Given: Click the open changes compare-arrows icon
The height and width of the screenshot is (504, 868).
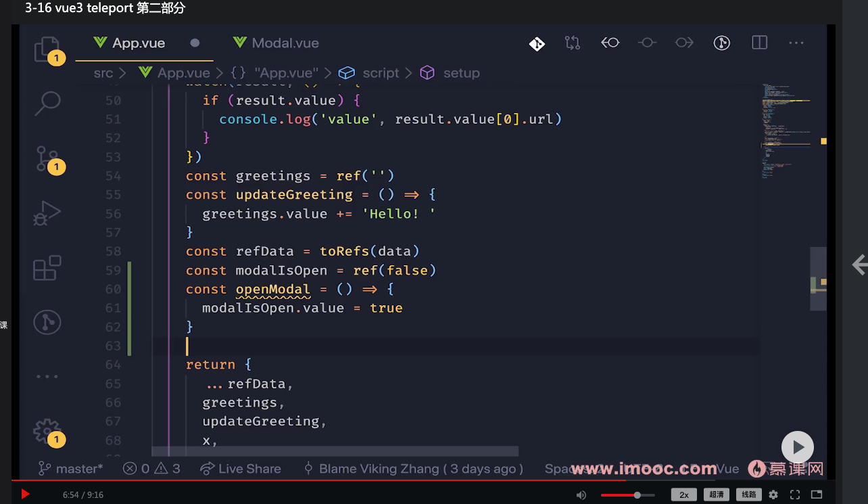Looking at the screenshot, I should coord(573,43).
